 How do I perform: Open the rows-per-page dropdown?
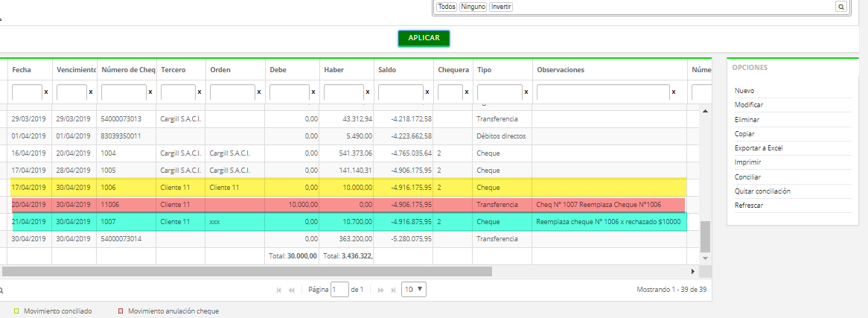tap(413, 289)
